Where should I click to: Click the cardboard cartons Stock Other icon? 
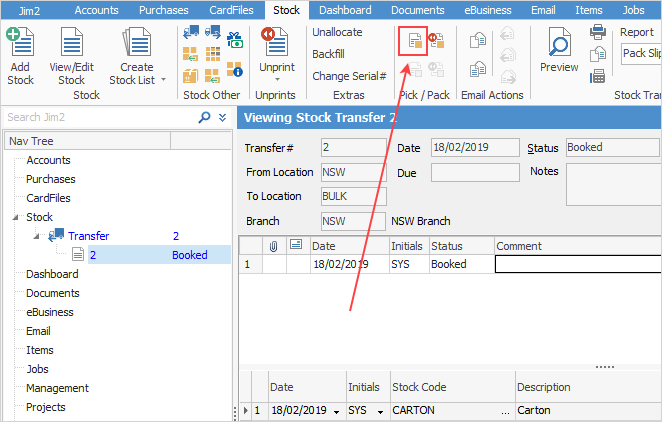(x=190, y=76)
